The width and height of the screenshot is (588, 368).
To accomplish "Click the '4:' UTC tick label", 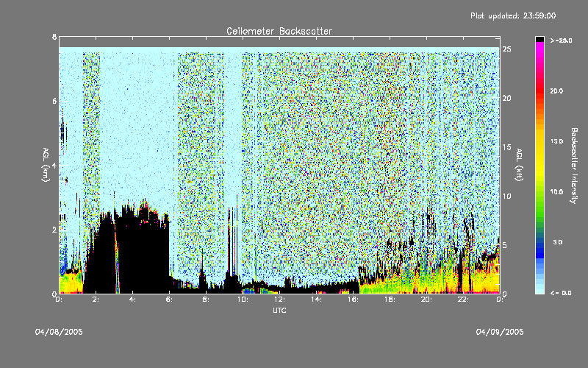I will [x=133, y=300].
